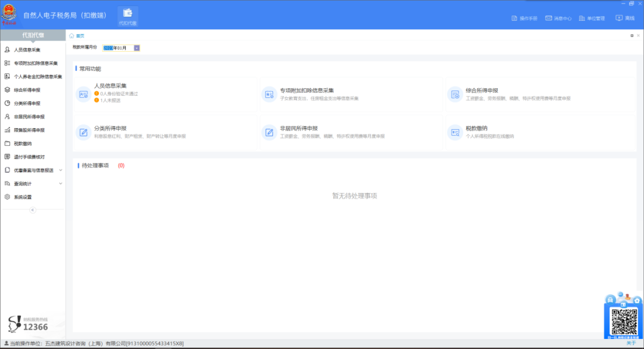Image resolution: width=644 pixels, height=349 pixels.
Task: Collapse the sidebar with the double-arrow button
Action: 32,210
